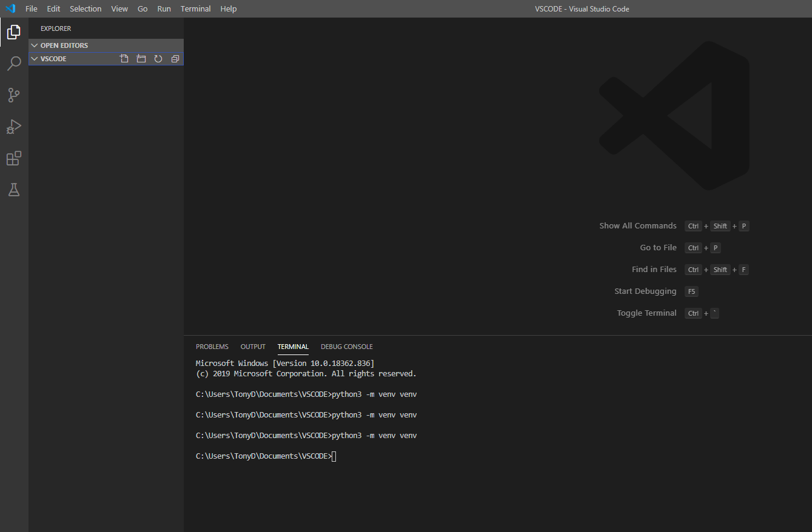The width and height of the screenshot is (812, 532).
Task: Open the Run menu
Action: point(164,8)
